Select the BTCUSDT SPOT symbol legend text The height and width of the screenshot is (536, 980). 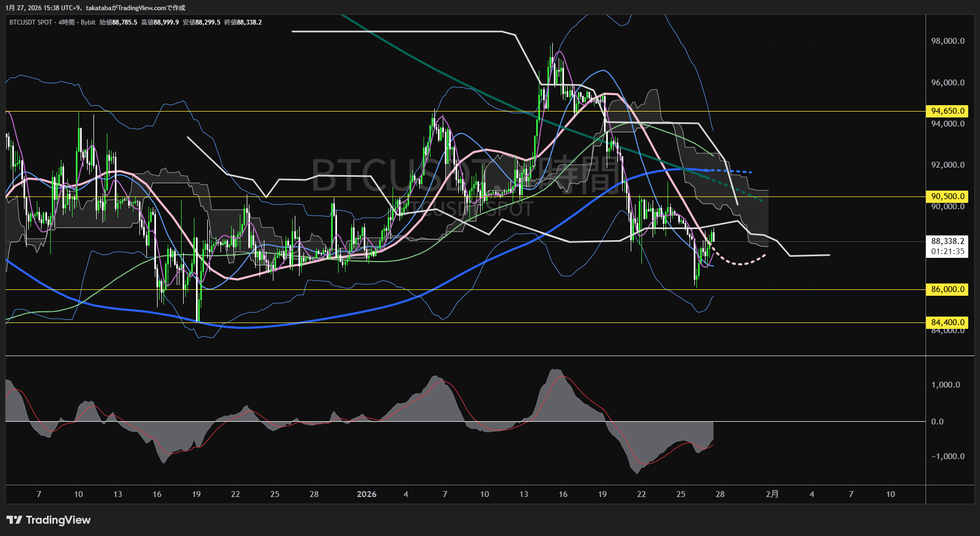tap(31, 22)
